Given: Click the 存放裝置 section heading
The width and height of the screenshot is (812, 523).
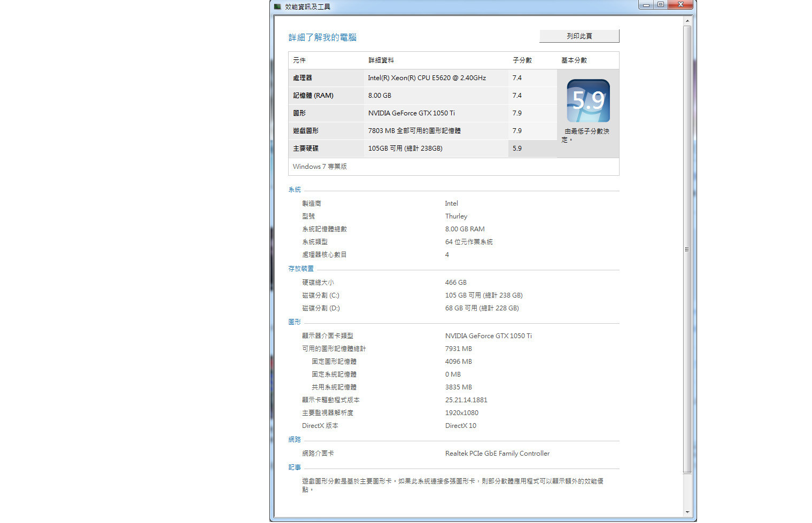Looking at the screenshot, I should pos(301,269).
